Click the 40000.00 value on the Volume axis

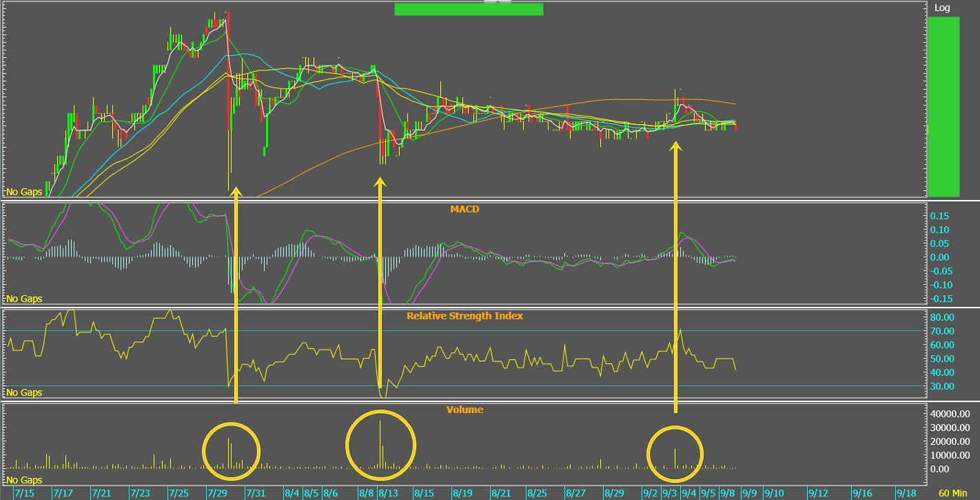coord(950,414)
